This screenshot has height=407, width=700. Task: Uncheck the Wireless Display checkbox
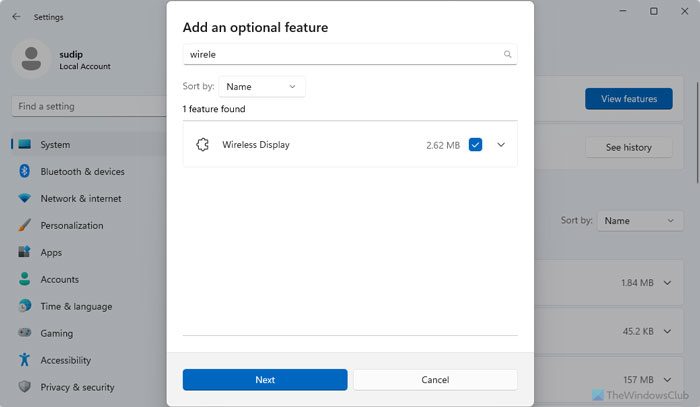point(475,145)
